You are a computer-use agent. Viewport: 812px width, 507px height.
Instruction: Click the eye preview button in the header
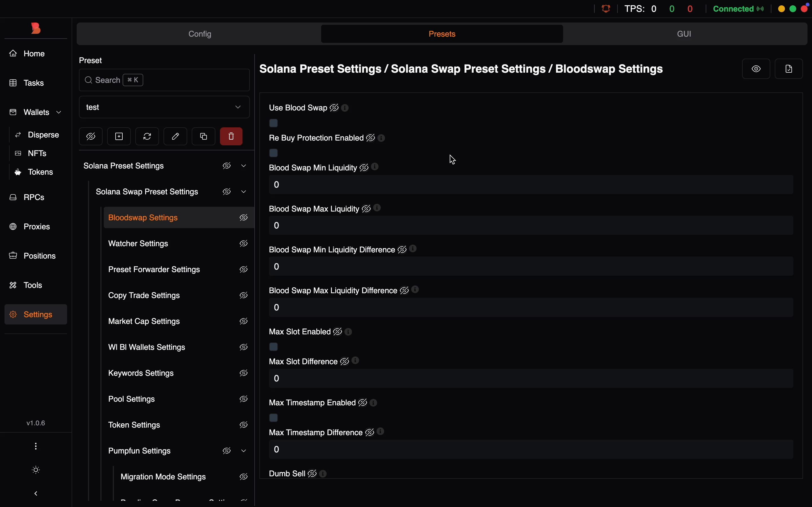click(x=756, y=69)
